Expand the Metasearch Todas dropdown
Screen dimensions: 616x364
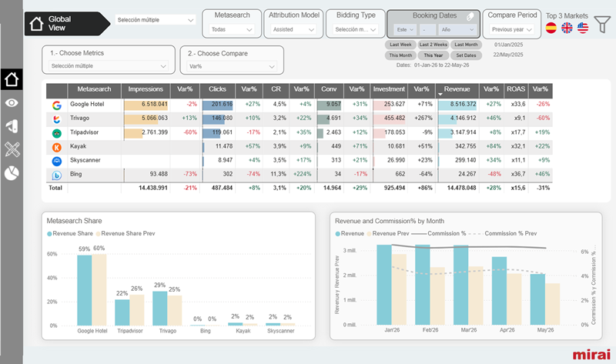[x=232, y=29]
